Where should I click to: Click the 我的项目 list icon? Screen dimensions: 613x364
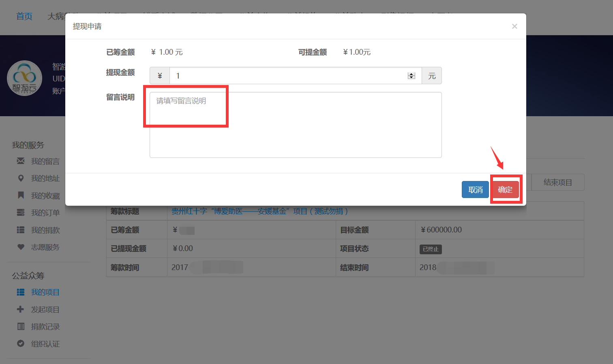[x=21, y=292]
